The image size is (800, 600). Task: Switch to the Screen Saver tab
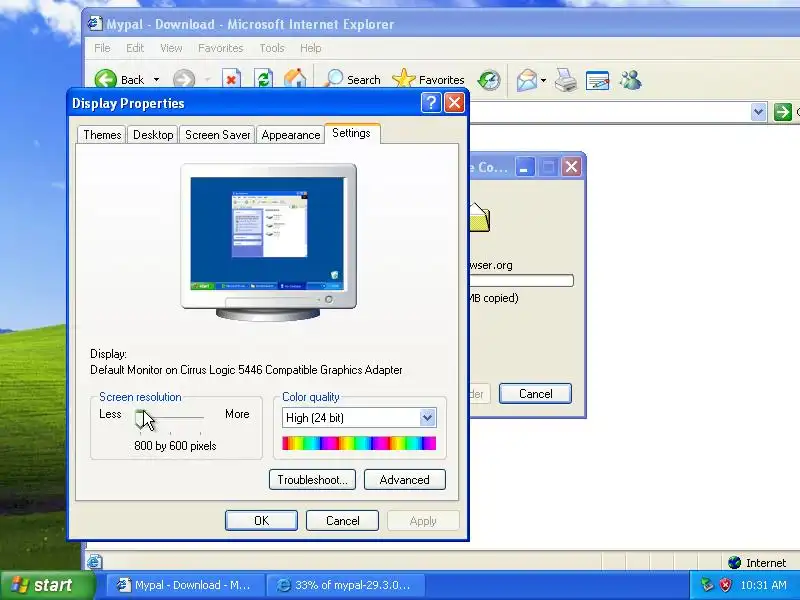[x=217, y=135]
